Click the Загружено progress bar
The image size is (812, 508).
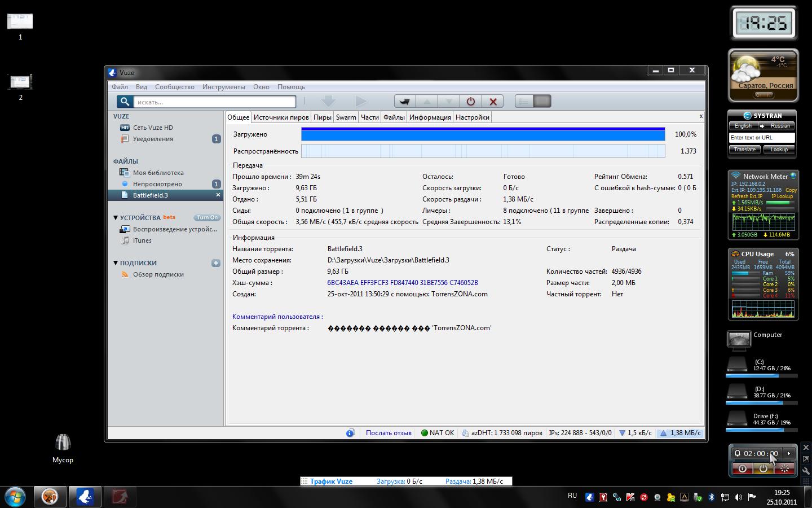tap(483, 134)
